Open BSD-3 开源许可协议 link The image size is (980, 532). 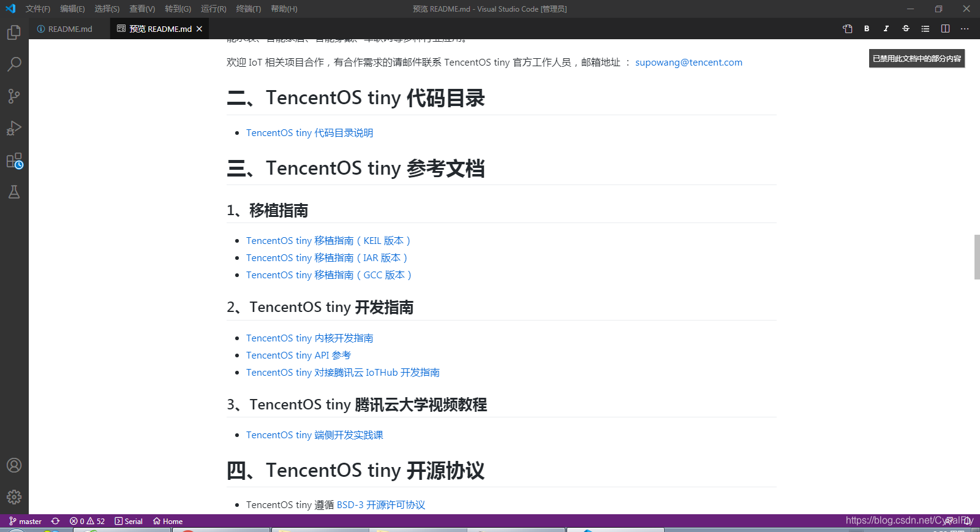click(381, 505)
